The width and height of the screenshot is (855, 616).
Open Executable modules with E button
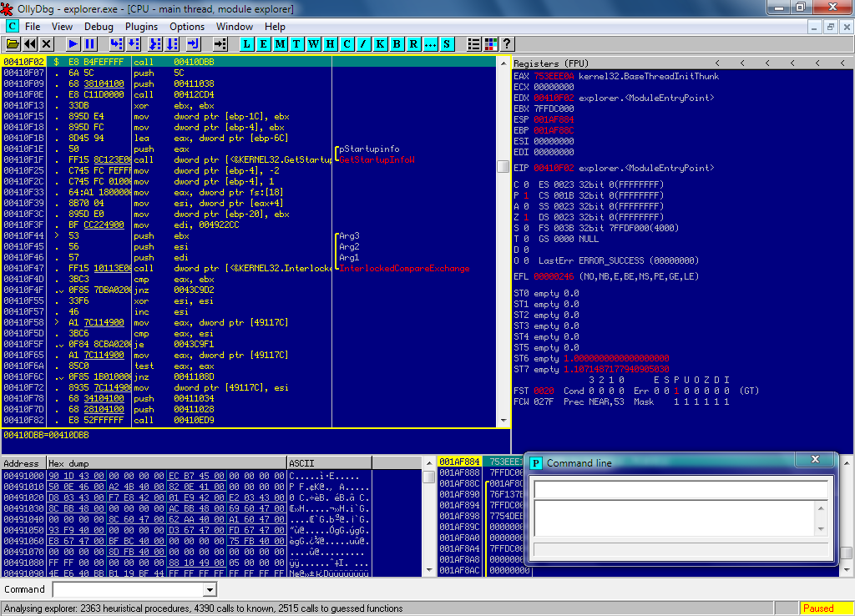coord(263,44)
